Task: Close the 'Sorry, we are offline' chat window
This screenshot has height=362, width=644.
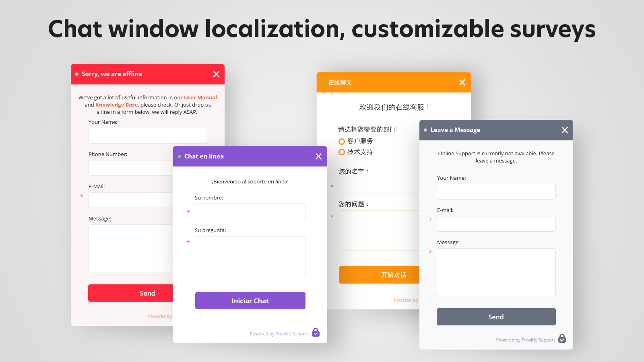Action: pyautogui.click(x=216, y=74)
